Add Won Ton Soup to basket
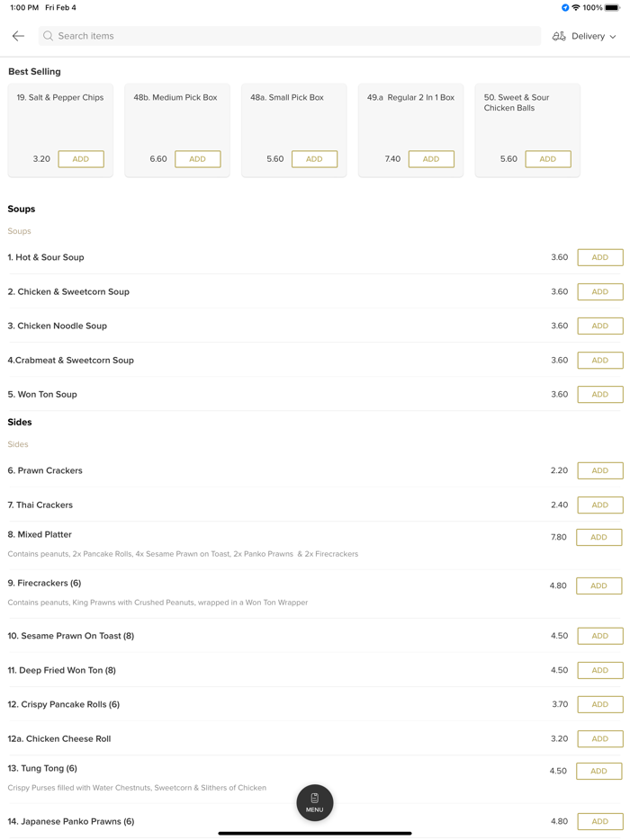Screen dimensions: 630x840 599,394
